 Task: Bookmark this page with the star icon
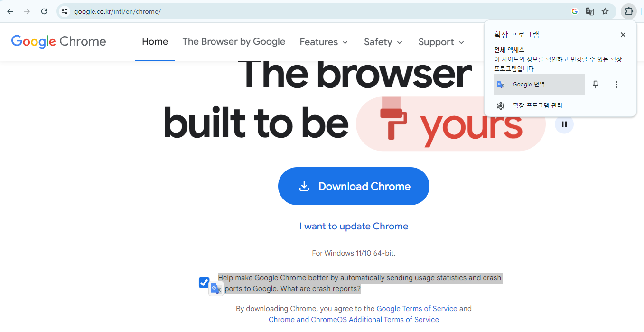click(605, 11)
